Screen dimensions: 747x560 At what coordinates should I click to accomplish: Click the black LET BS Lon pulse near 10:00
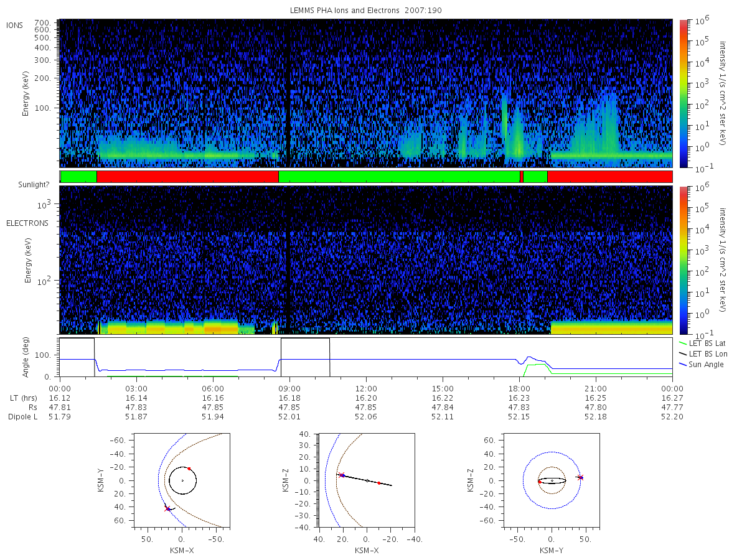[x=305, y=357]
